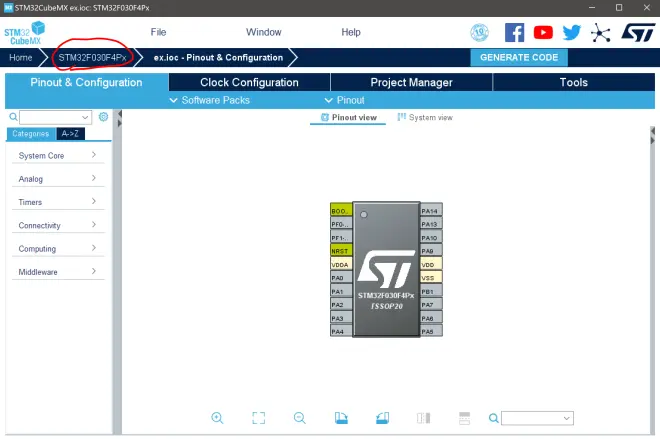Click the 10-year anniversary badge icon

479,32
